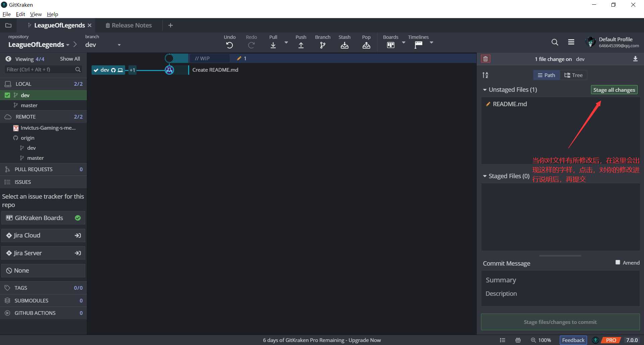Open the Edit menu

coord(20,14)
